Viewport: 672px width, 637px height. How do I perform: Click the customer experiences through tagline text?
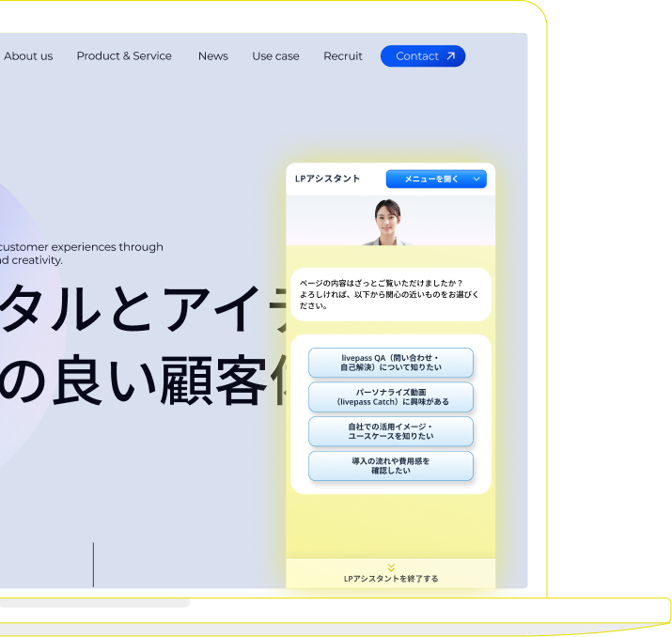81,247
